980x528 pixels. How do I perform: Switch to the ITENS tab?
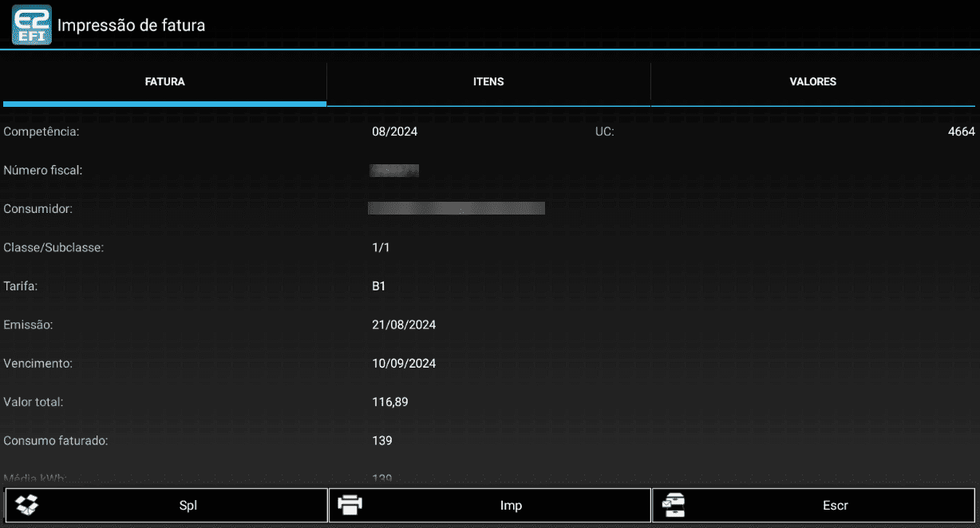pos(488,81)
